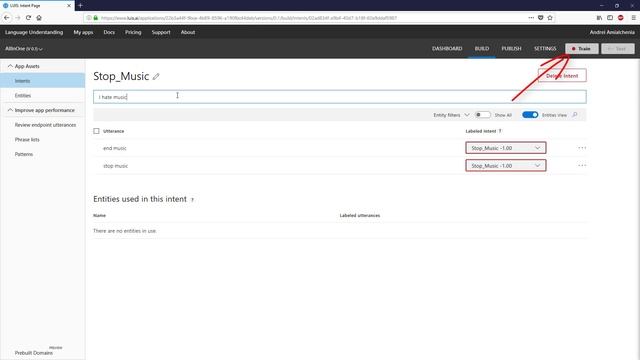The height and width of the screenshot is (360, 640).
Task: Go to the browser home page icon
Action: tap(39, 18)
